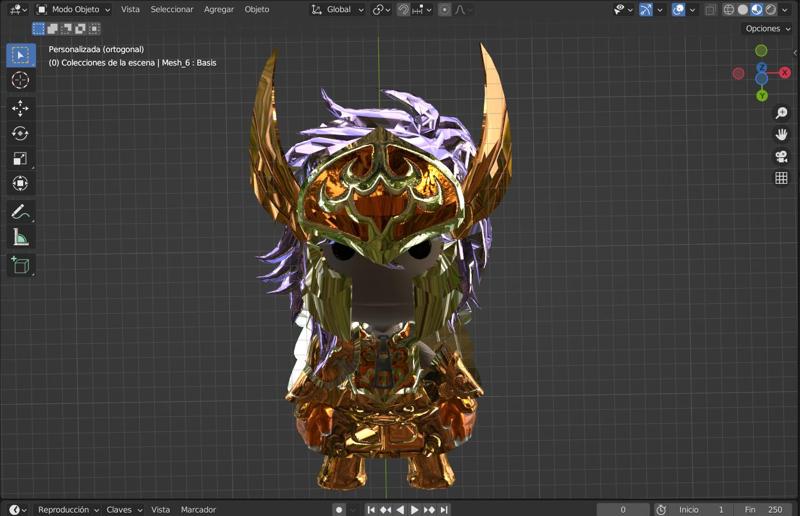Set selection mode to new selection
The image size is (800, 516).
coord(38,29)
